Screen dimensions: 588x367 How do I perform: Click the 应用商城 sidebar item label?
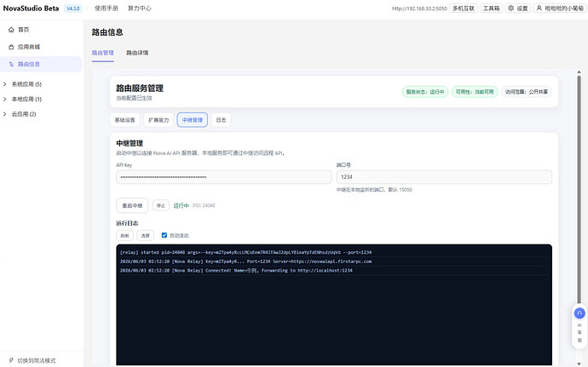(29, 47)
